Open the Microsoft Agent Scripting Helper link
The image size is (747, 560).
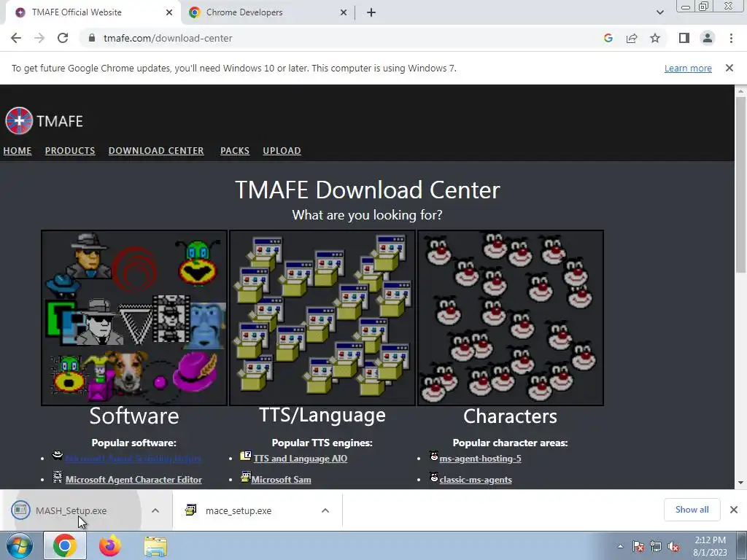(x=133, y=459)
